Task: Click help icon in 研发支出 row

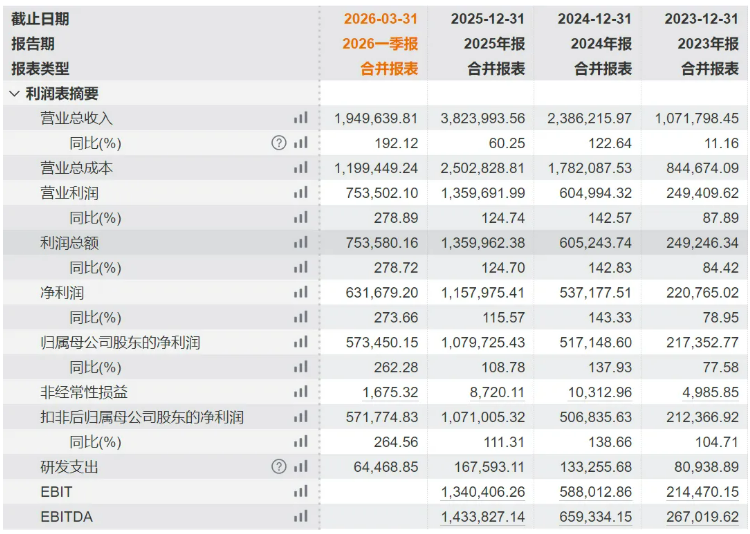Action: coord(279,467)
